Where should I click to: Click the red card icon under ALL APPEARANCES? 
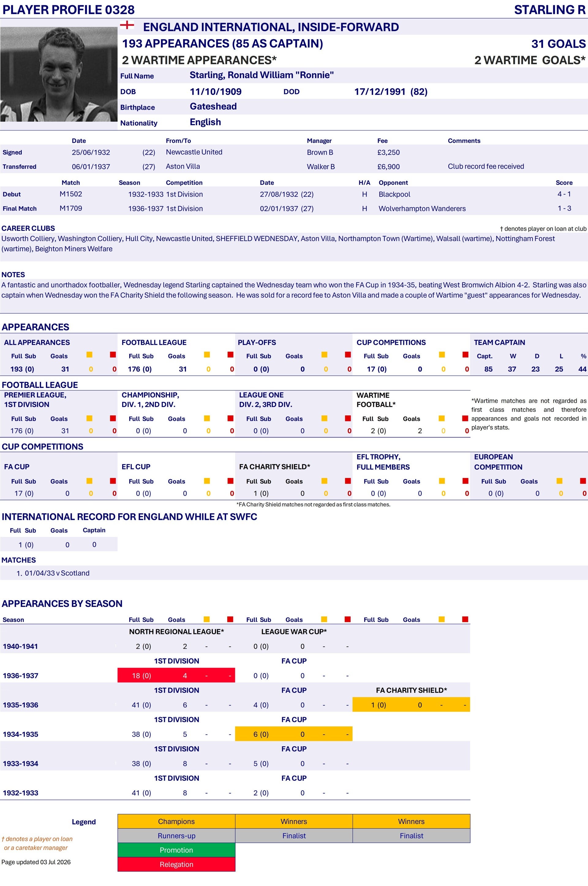[x=113, y=354]
